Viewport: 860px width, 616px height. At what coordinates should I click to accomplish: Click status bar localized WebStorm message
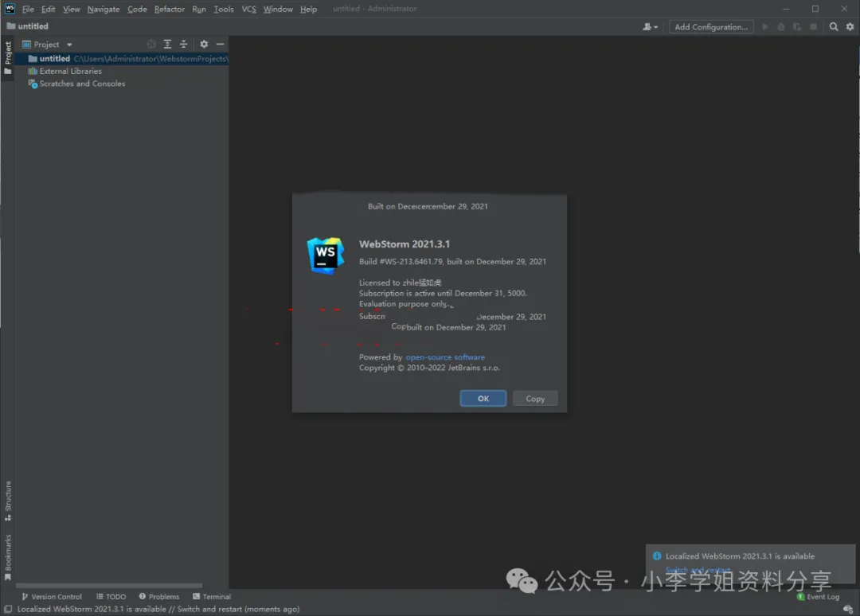[158, 609]
